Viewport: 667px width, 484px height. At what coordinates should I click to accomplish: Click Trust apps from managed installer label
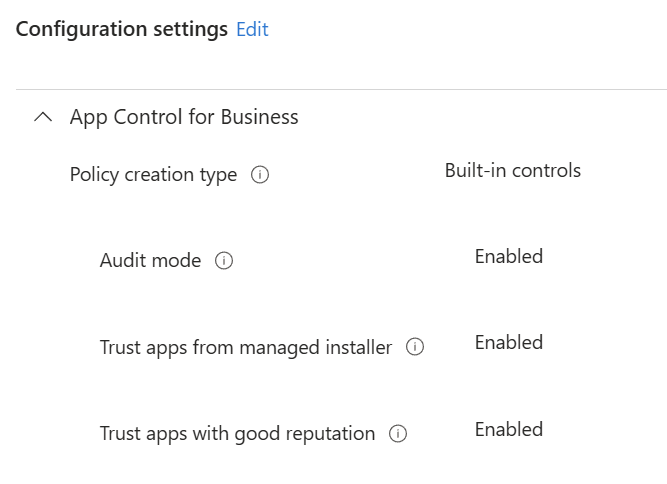pyautogui.click(x=245, y=348)
